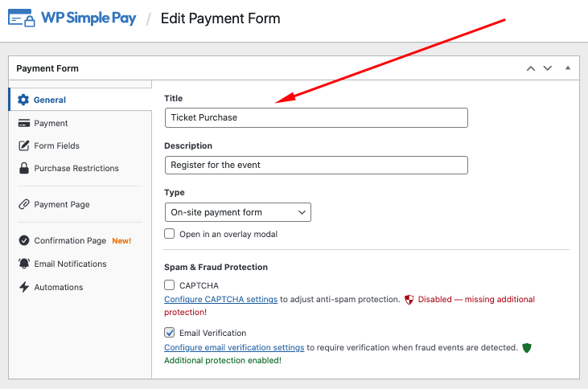Click the Confirmation Page checkmark icon
588x389 pixels.
point(23,240)
